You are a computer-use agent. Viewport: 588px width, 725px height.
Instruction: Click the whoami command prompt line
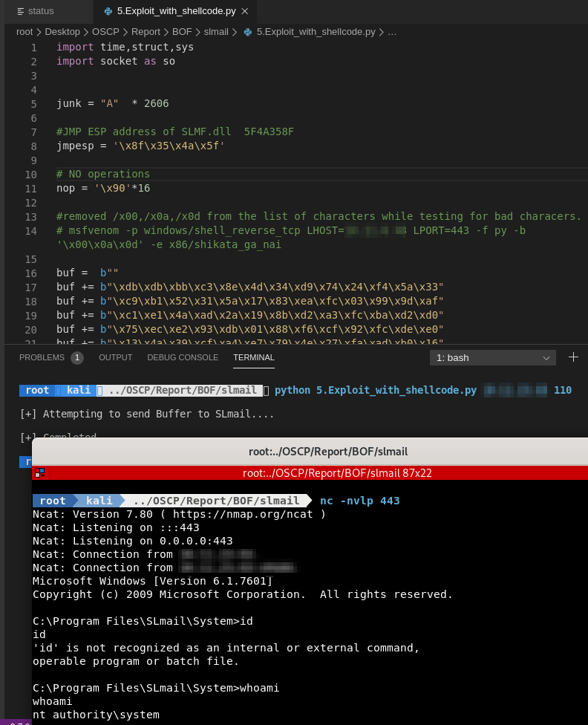click(156, 688)
